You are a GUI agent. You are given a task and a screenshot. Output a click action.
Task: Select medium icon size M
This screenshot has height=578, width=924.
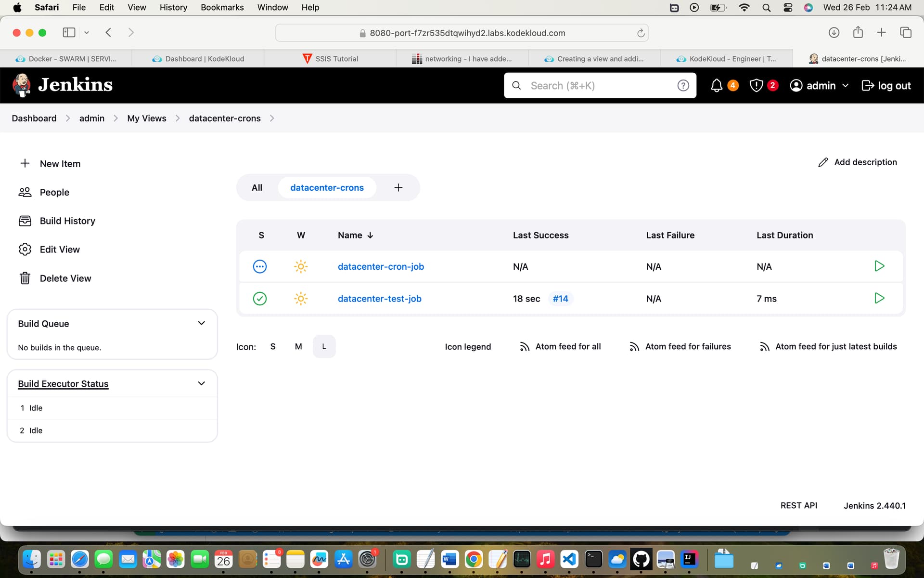pos(298,347)
